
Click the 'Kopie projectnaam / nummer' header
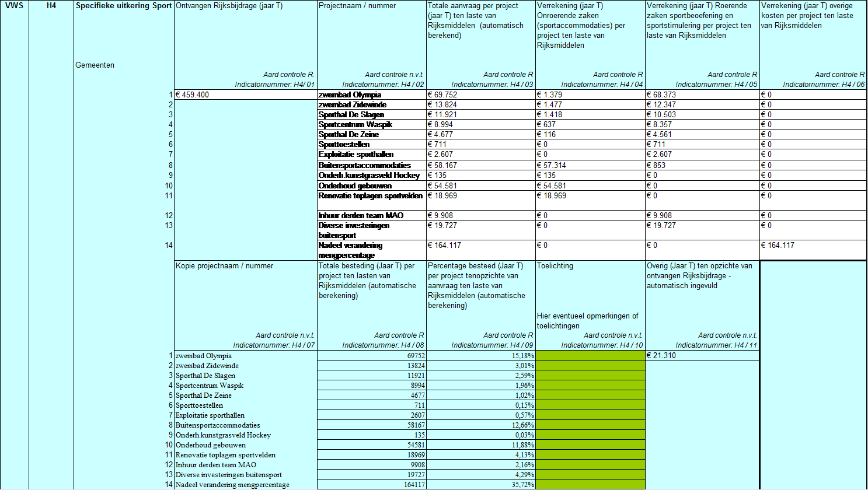[225, 266]
